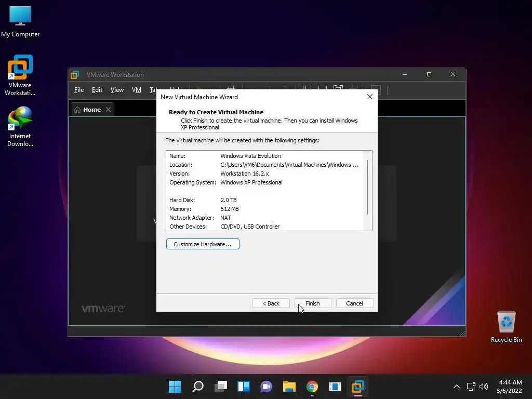This screenshot has height=399, width=532.
Task: Open the Windows Start menu
Action: click(x=175, y=387)
